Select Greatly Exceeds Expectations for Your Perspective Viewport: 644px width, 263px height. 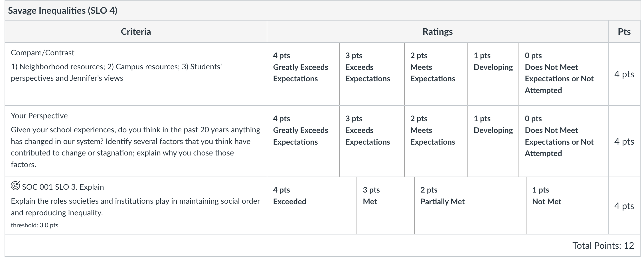click(303, 141)
